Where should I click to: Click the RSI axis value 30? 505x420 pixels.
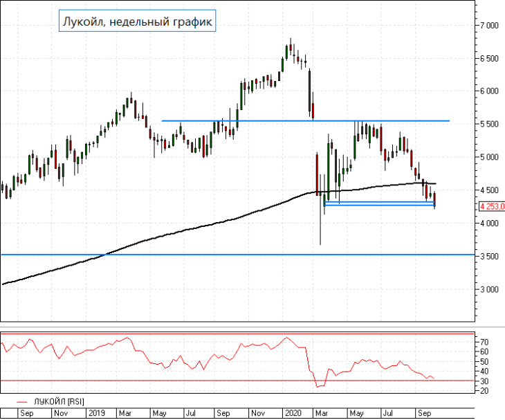[484, 381]
